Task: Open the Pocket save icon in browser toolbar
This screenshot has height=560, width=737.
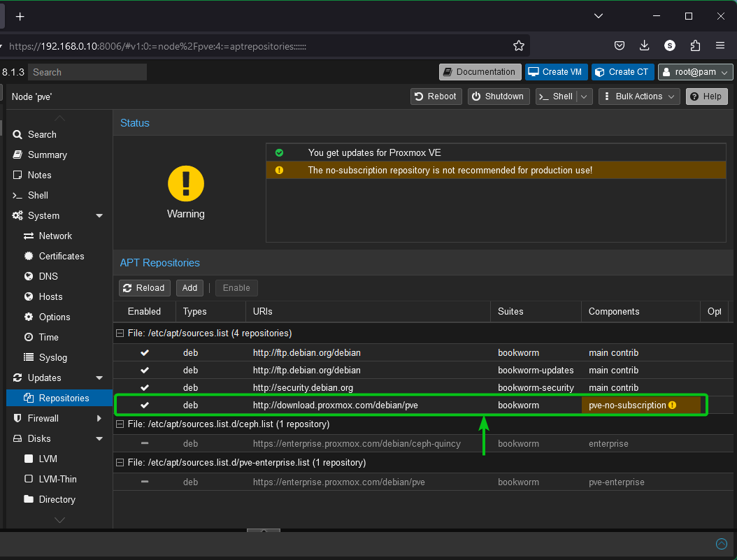Action: (620, 45)
